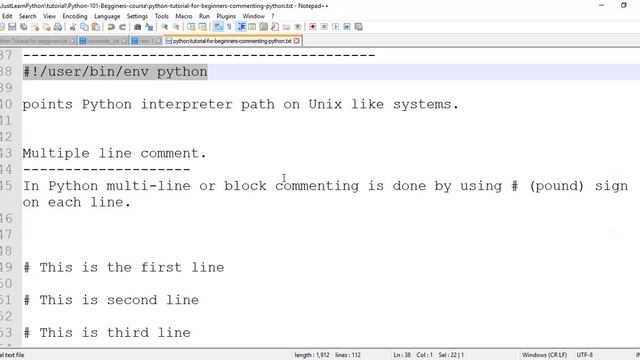The height and width of the screenshot is (360, 640).
Task: Open the Tools menu
Action: pyautogui.click(x=162, y=16)
